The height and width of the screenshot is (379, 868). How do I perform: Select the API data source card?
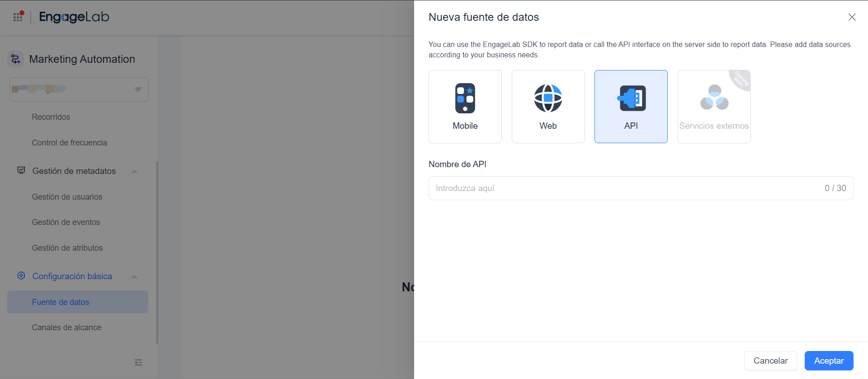[631, 107]
